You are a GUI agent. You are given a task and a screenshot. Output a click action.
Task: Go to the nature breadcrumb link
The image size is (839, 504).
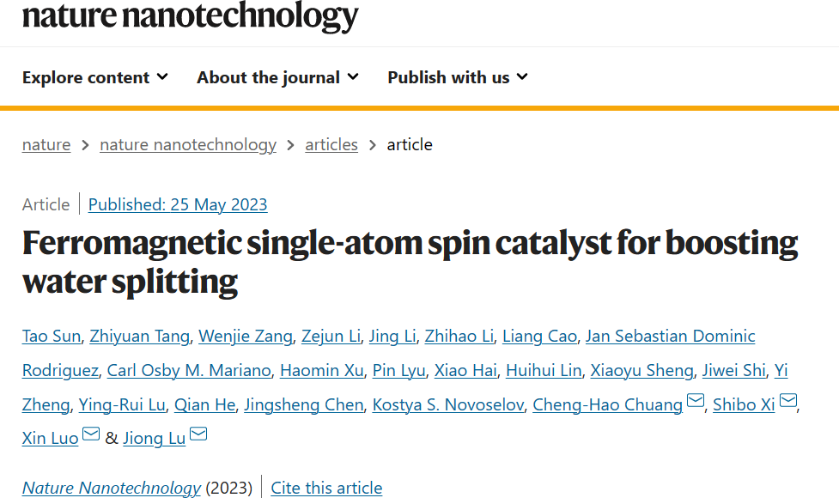tap(46, 144)
